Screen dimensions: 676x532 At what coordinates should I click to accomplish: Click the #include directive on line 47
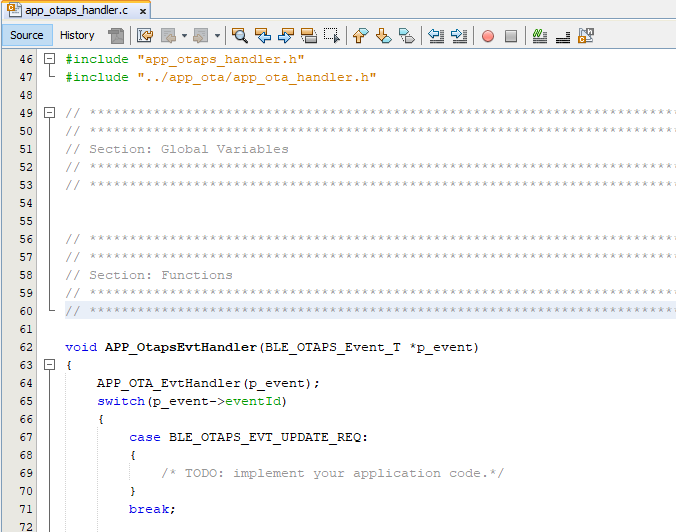(x=97, y=77)
